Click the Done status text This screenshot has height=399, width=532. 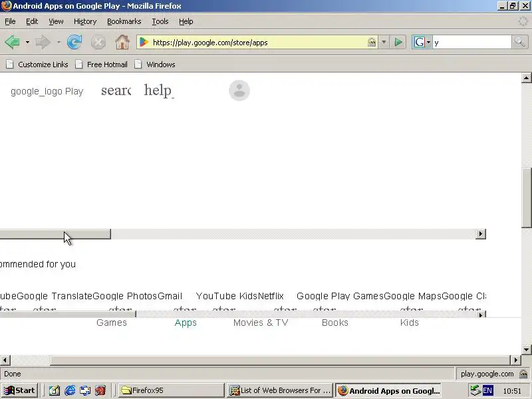pyautogui.click(x=13, y=374)
